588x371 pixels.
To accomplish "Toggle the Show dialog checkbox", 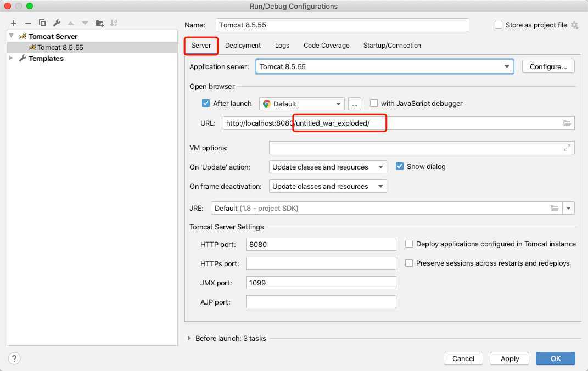I will (400, 167).
